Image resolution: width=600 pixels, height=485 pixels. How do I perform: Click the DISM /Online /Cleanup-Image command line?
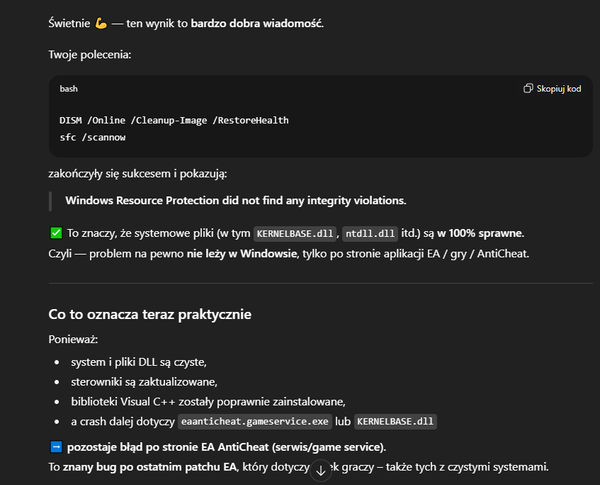[174, 121]
